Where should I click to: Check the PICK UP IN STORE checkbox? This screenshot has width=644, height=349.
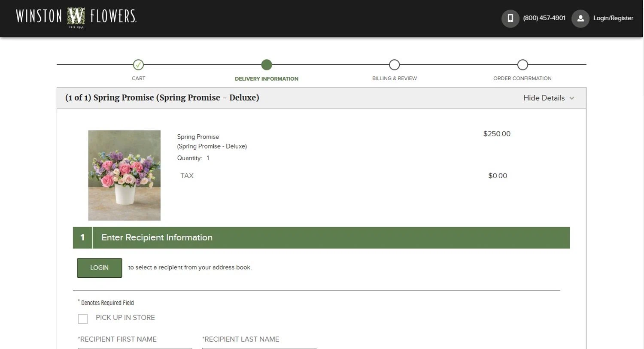[x=83, y=319]
